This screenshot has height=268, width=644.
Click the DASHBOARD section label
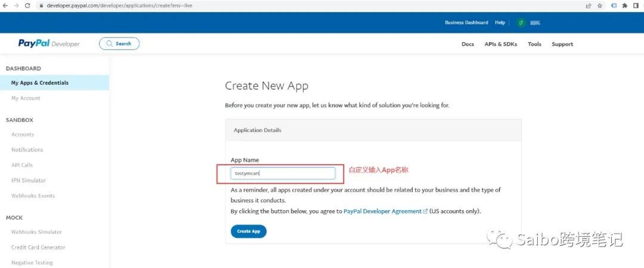[23, 68]
